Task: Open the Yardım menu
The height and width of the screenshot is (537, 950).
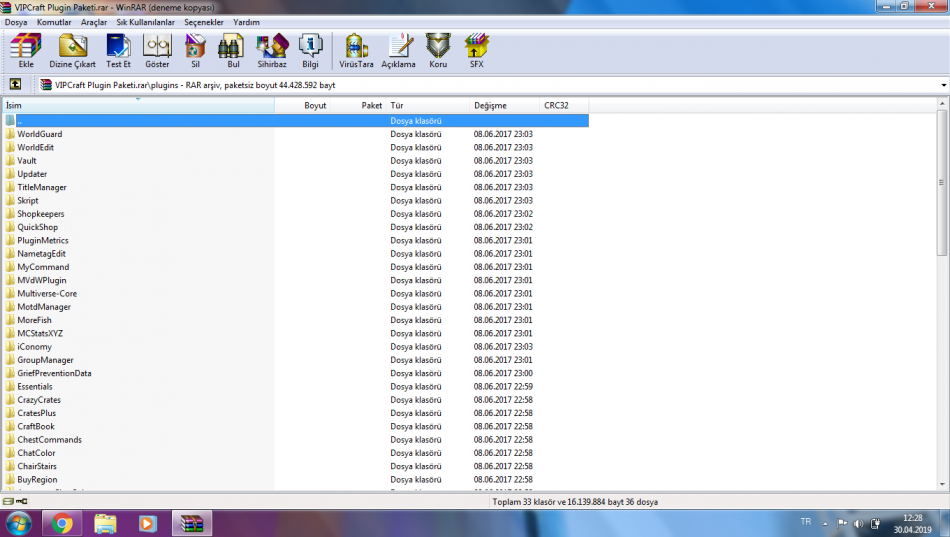Action: [x=246, y=22]
